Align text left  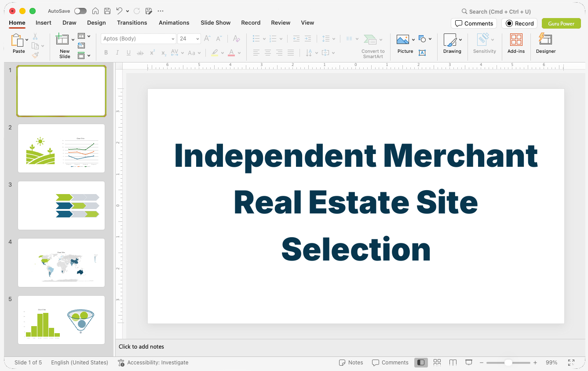coord(256,53)
